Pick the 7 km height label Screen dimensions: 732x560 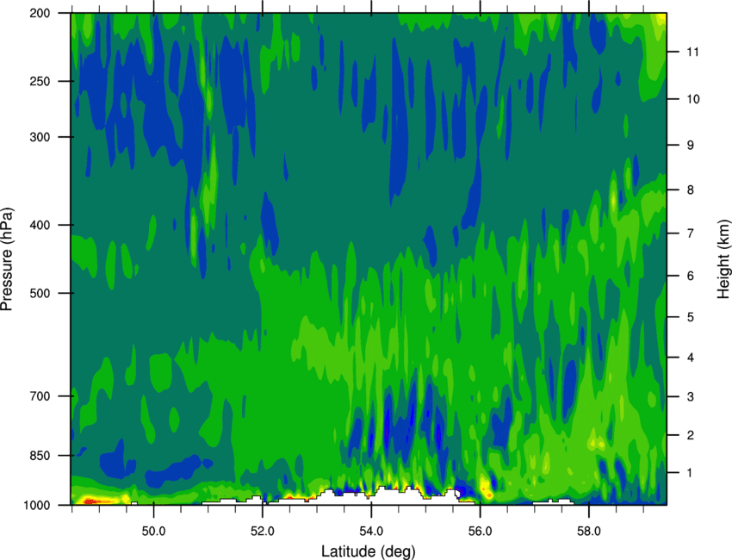(690, 233)
